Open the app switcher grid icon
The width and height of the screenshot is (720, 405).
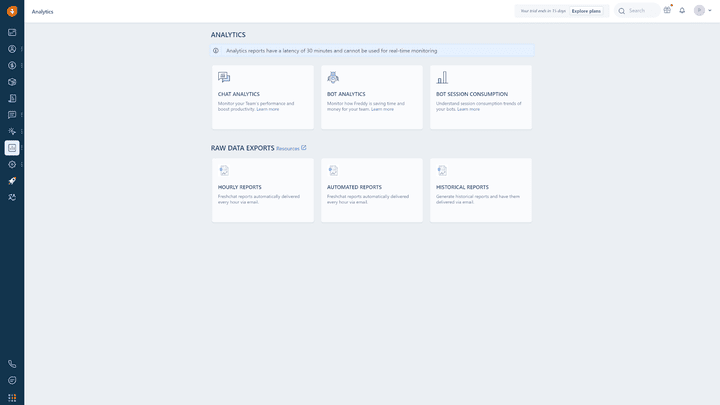[12, 397]
